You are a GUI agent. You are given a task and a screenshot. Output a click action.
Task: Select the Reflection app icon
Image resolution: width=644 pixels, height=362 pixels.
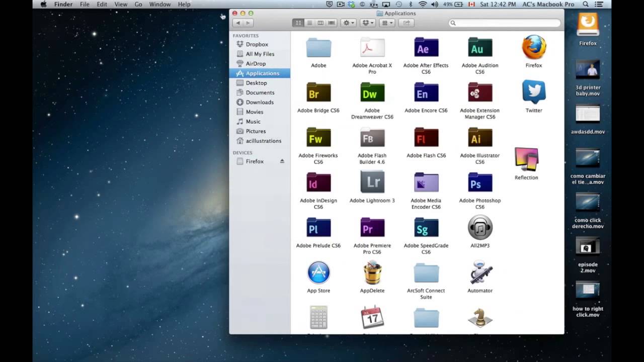pos(526,160)
